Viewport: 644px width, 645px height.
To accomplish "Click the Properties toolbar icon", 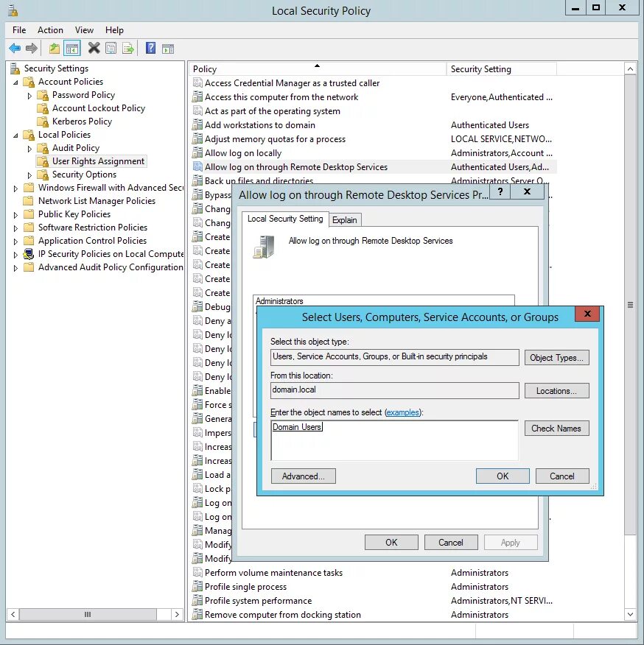I will (x=111, y=49).
